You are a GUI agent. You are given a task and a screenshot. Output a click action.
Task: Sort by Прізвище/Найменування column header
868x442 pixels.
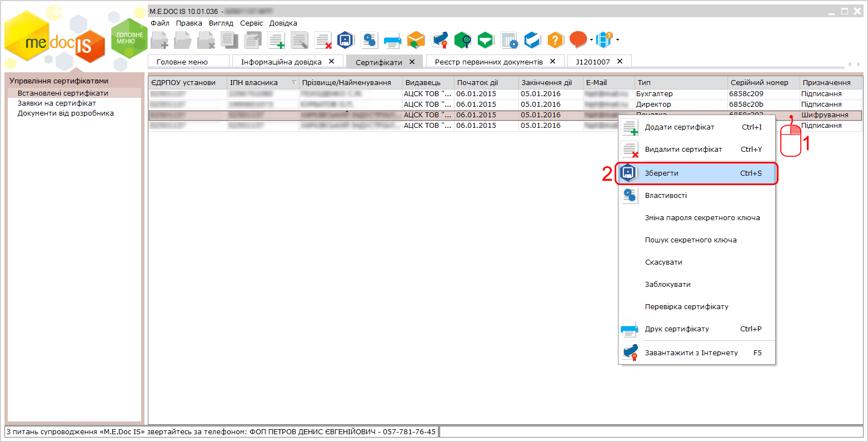tap(351, 83)
